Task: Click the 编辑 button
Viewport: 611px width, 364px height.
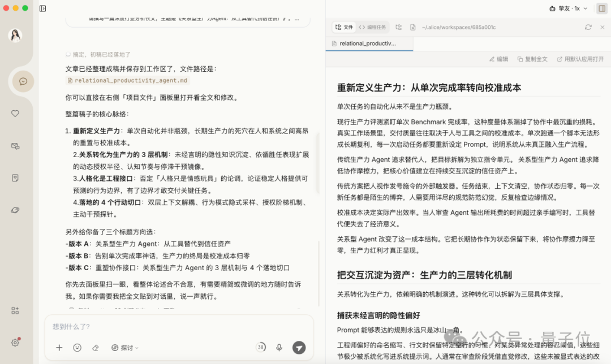Action: click(x=499, y=59)
